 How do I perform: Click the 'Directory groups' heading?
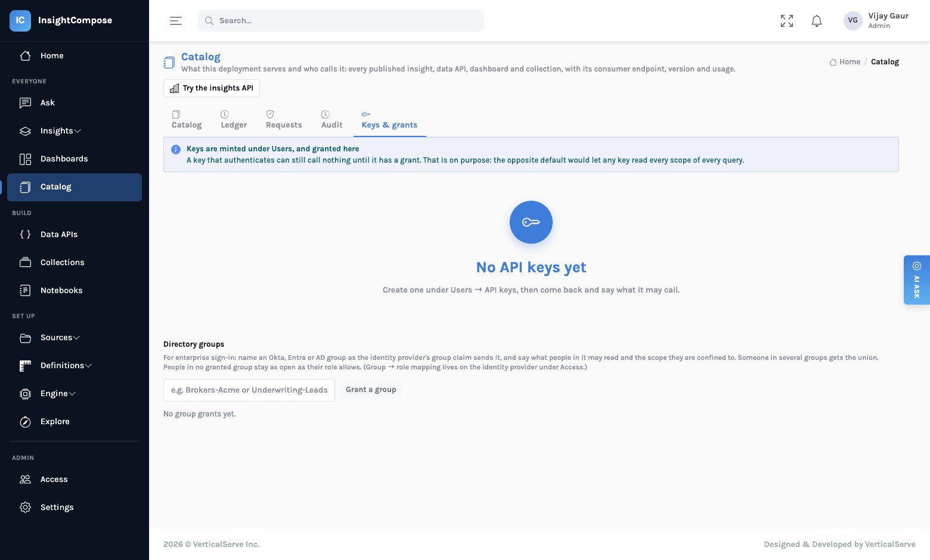point(194,344)
